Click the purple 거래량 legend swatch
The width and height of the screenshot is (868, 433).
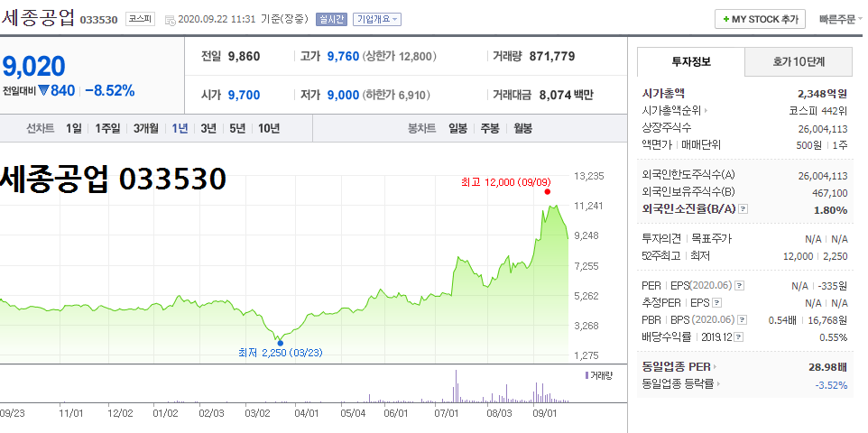click(586, 375)
